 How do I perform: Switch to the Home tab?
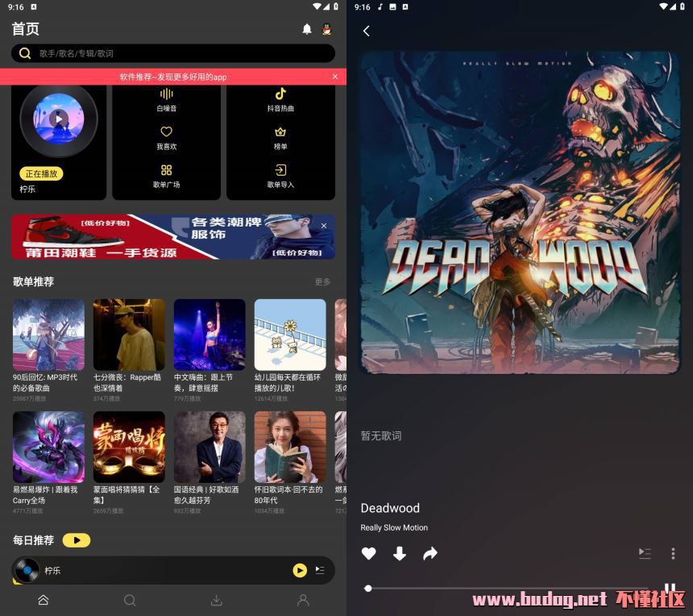44,600
